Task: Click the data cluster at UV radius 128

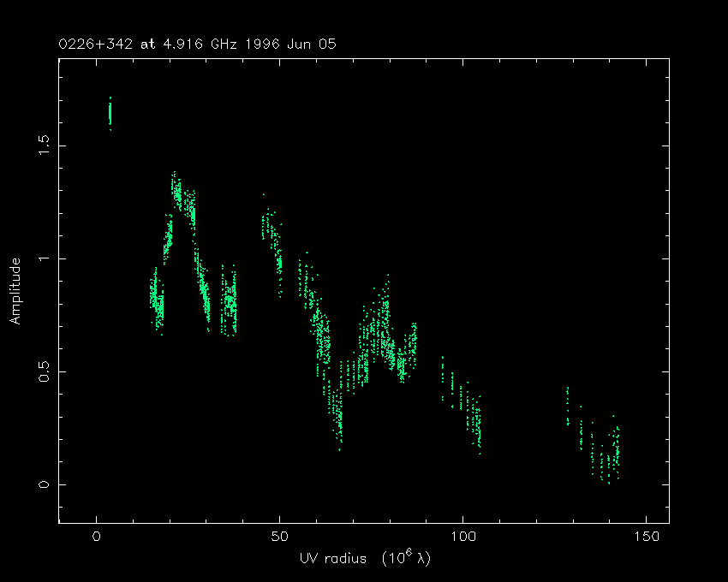Action: click(x=567, y=407)
